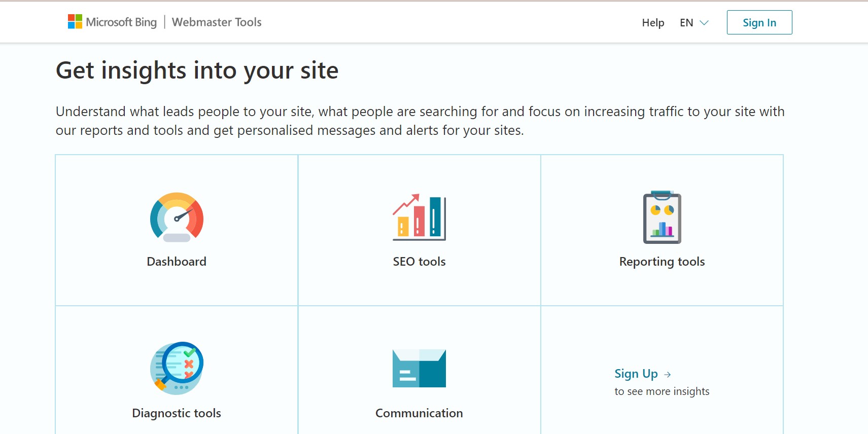
Task: Select the Diagnostic tools label
Action: 177,414
